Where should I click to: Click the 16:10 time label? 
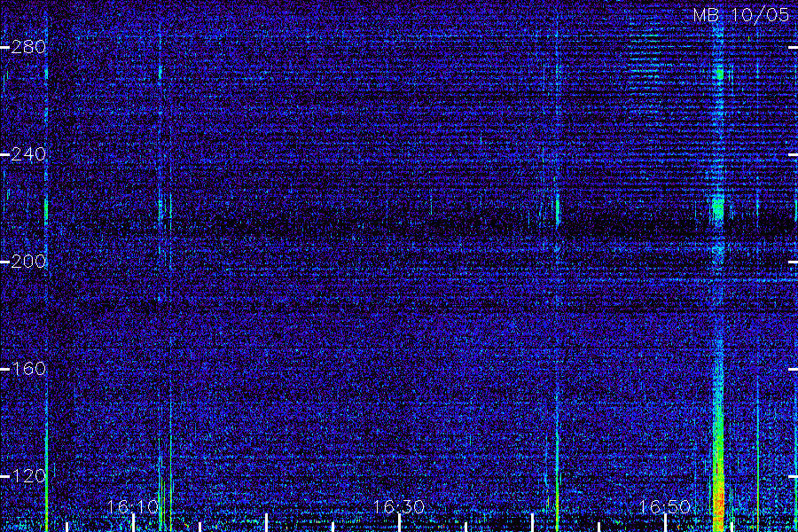coord(133,506)
